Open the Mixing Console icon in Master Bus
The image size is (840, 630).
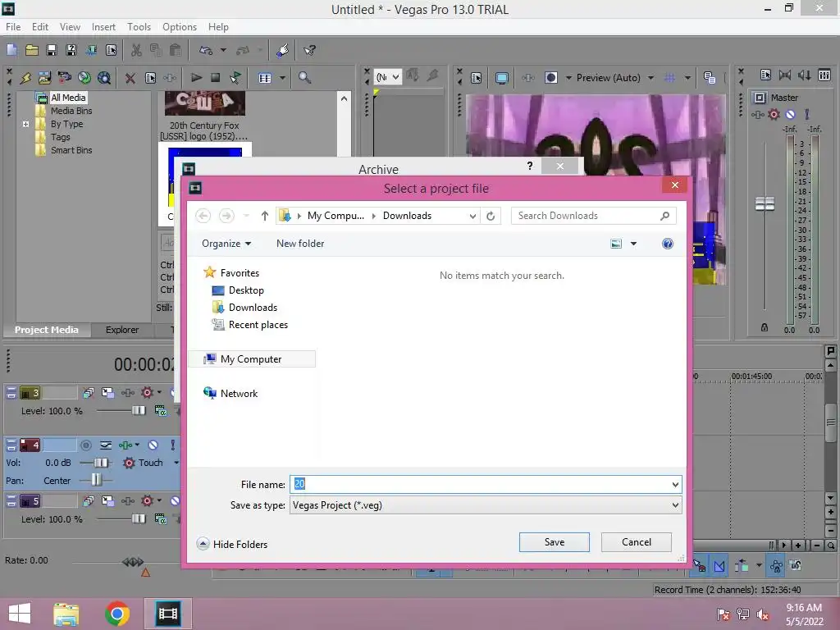pos(824,75)
